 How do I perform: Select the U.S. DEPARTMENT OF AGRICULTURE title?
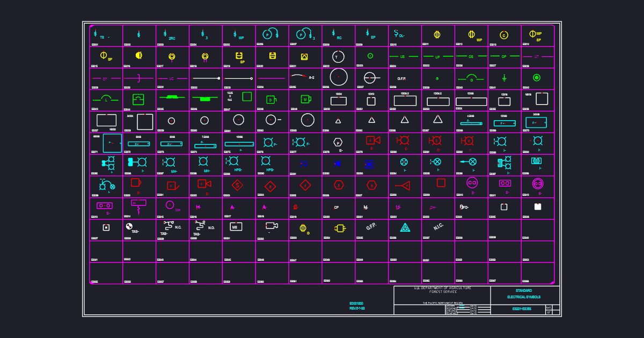pyautogui.click(x=443, y=288)
